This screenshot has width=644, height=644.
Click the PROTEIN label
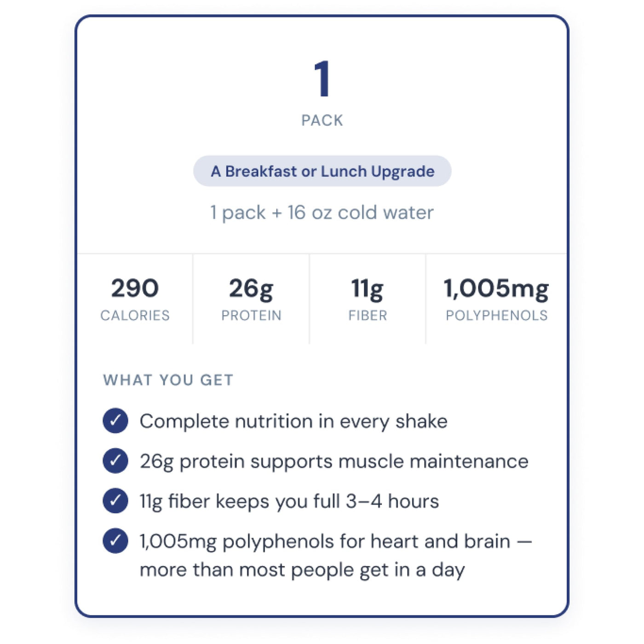(x=251, y=316)
